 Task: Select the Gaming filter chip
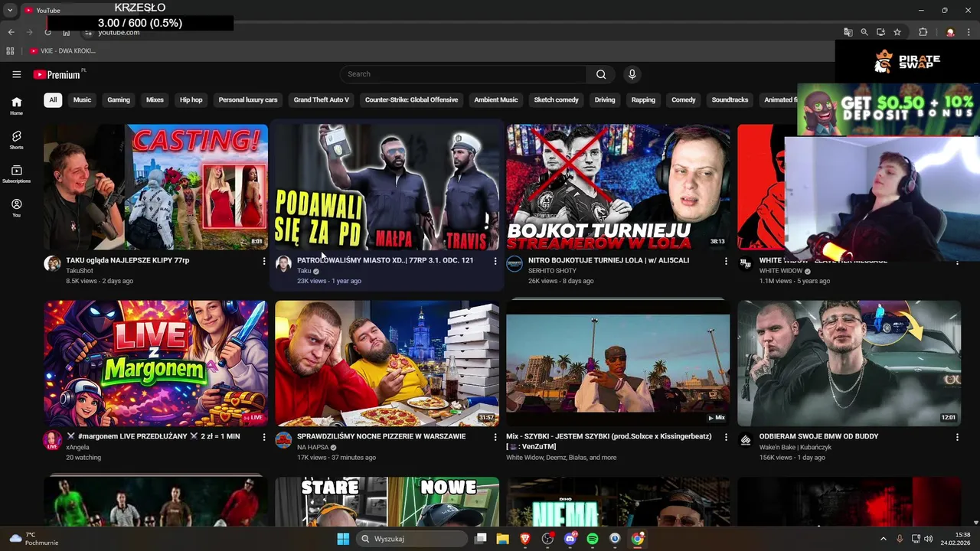pos(119,99)
